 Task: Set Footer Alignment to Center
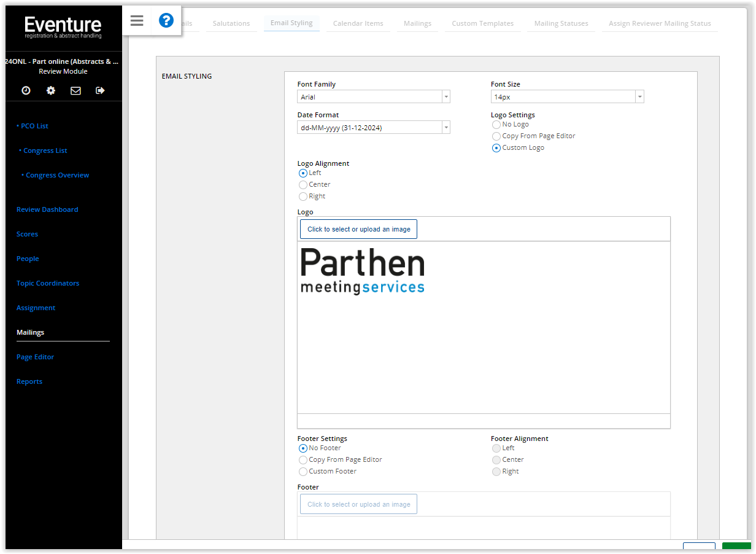pos(496,460)
